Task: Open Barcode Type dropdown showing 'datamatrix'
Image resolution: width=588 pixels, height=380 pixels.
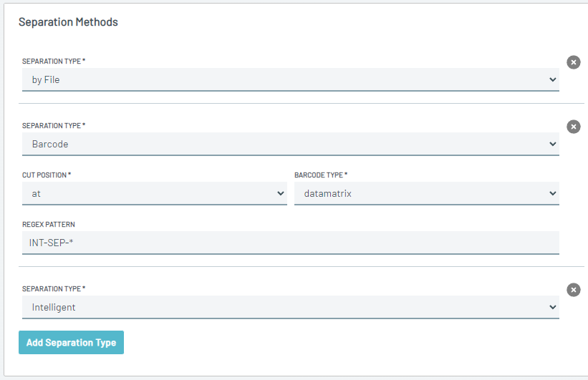Action: pyautogui.click(x=427, y=193)
